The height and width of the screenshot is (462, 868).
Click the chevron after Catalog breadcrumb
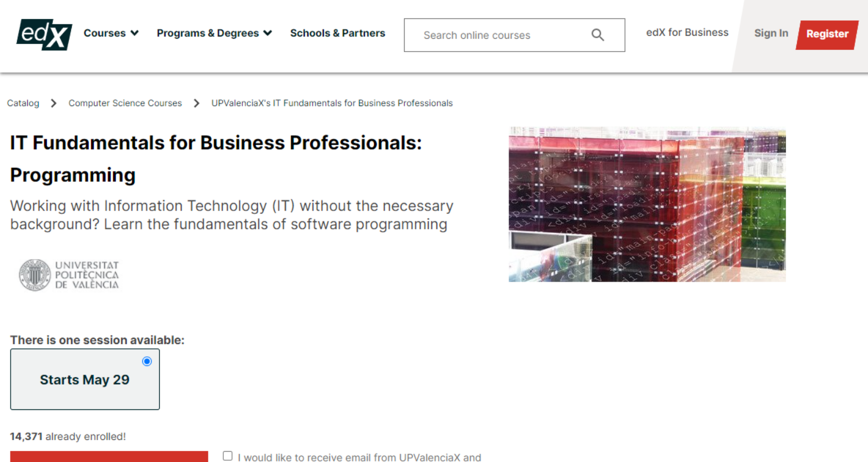pos(54,104)
